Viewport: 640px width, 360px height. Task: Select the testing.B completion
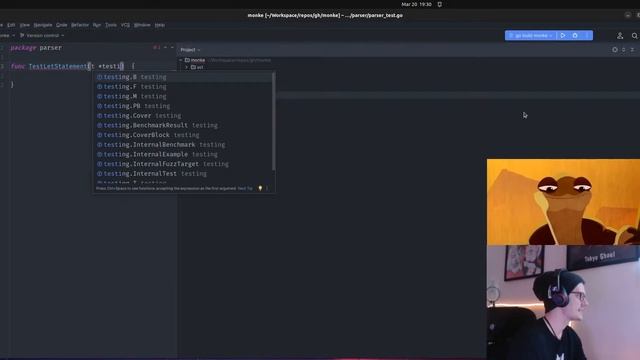183,77
